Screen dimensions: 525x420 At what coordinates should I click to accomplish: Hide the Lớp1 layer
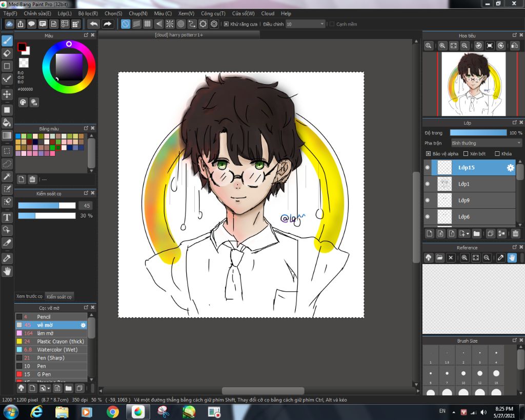(428, 184)
